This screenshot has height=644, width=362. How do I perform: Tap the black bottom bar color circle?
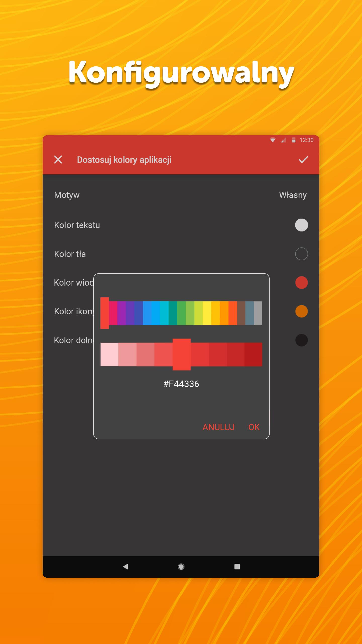301,340
